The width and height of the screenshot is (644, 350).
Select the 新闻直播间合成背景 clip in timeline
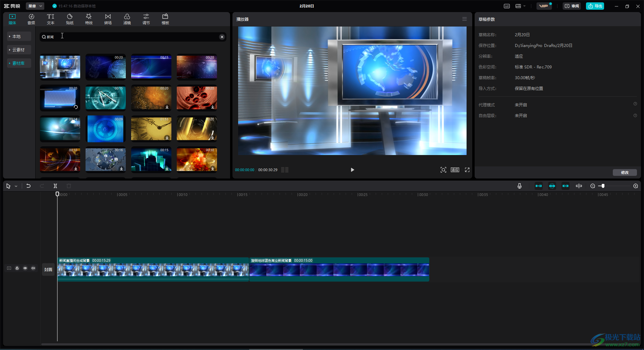[x=153, y=269]
